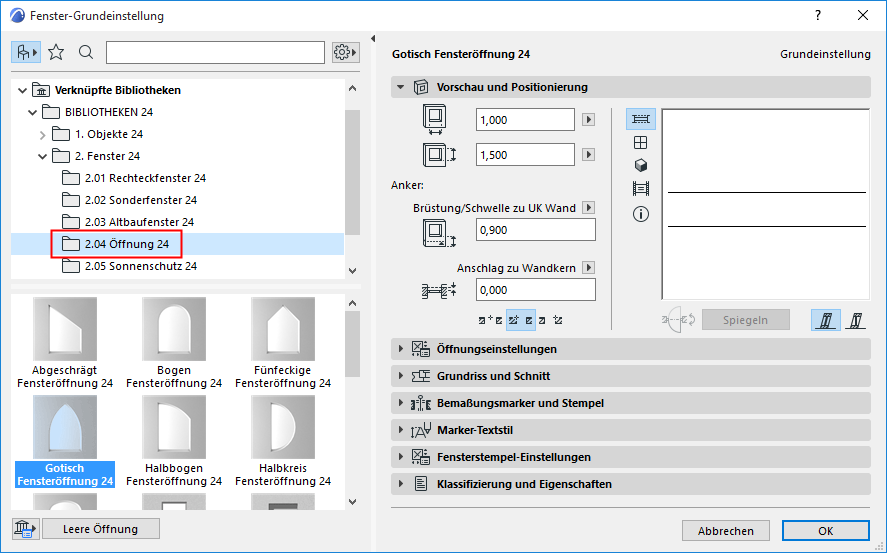
Task: Select the section preview icon
Action: [x=641, y=189]
